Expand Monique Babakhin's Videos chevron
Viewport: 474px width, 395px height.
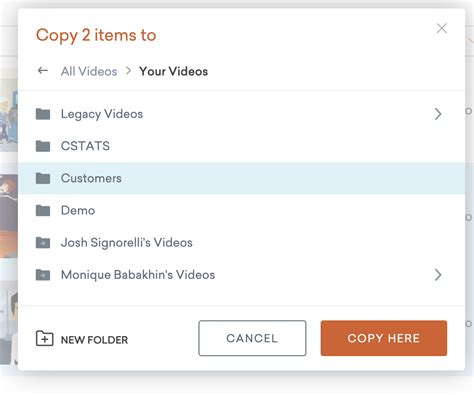click(x=438, y=275)
